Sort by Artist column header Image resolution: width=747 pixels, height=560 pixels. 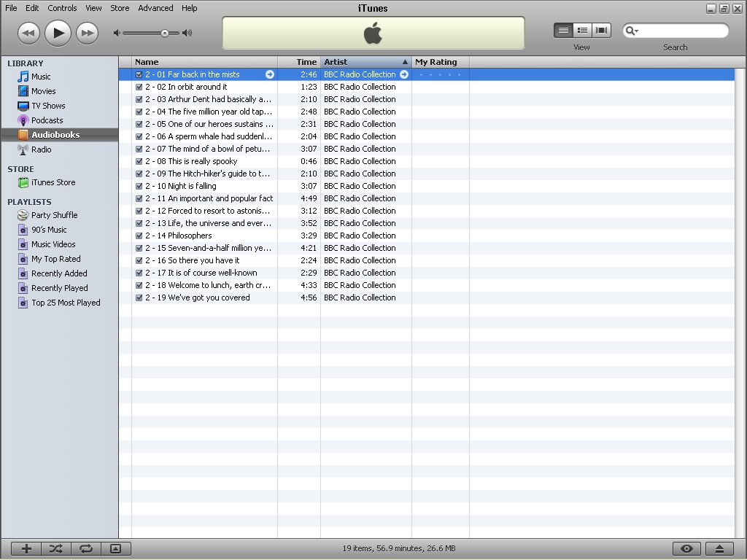coord(366,62)
